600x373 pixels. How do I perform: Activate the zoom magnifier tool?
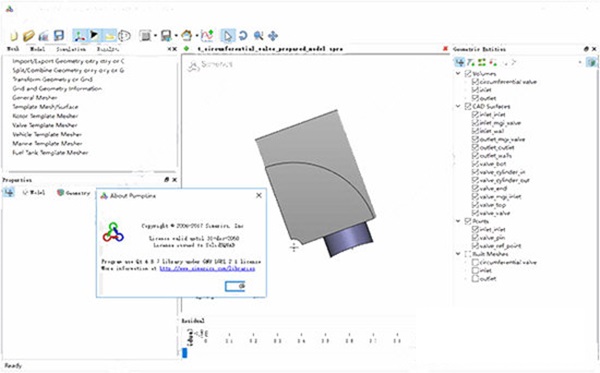pyautogui.click(x=258, y=36)
